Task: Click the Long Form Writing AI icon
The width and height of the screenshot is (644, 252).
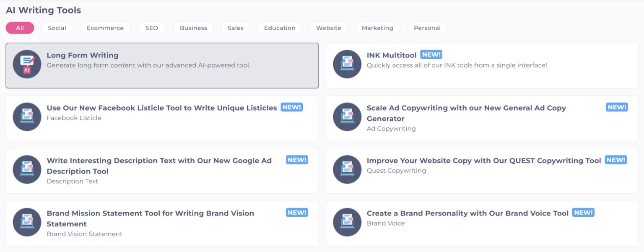Action: tap(27, 64)
